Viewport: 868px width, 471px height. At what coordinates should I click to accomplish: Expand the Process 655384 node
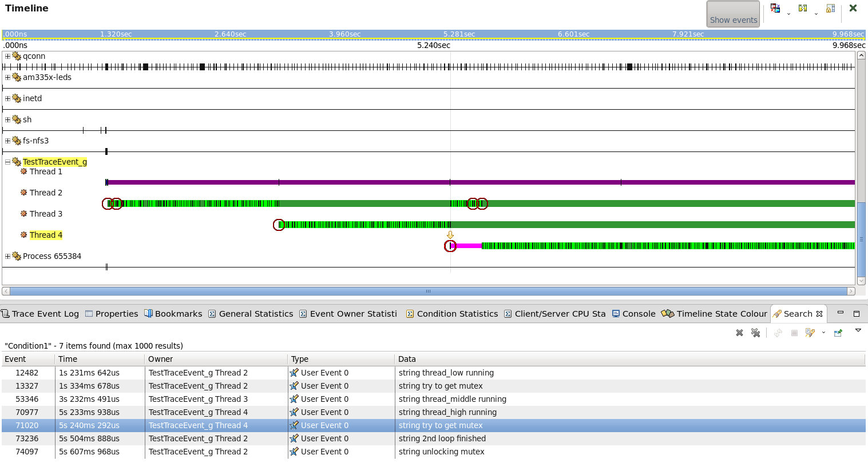(x=7, y=257)
